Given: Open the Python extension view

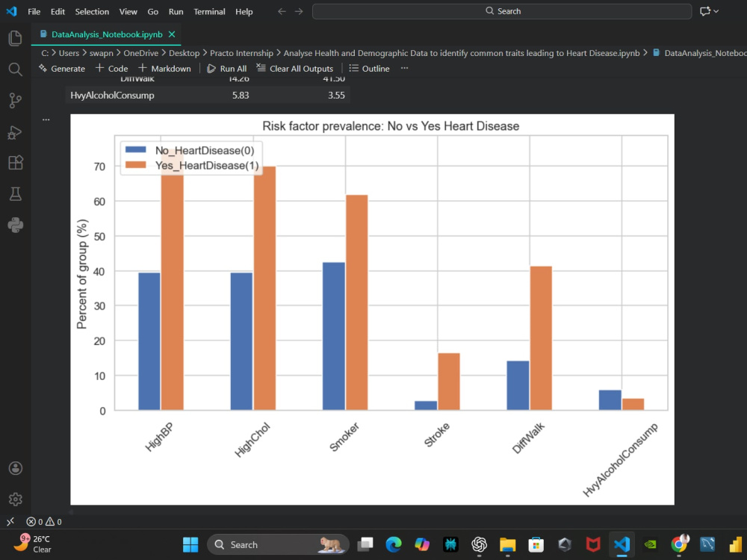Looking at the screenshot, I should click(15, 225).
